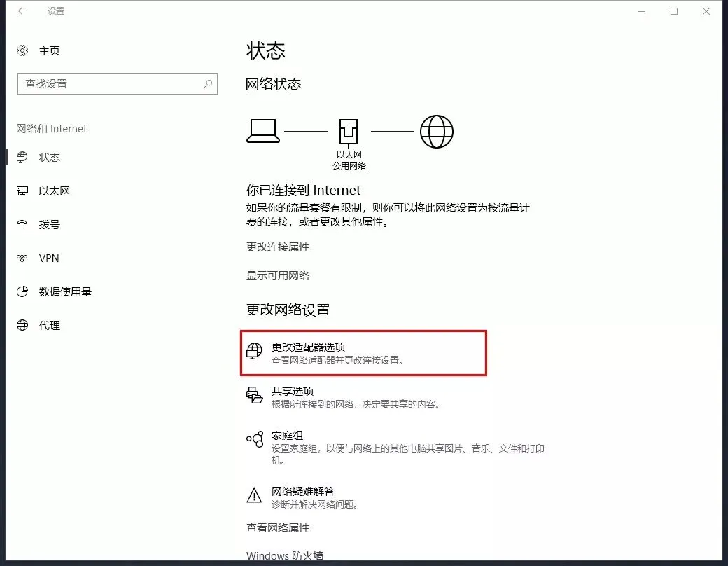Open 更改连接属性

[x=279, y=247]
